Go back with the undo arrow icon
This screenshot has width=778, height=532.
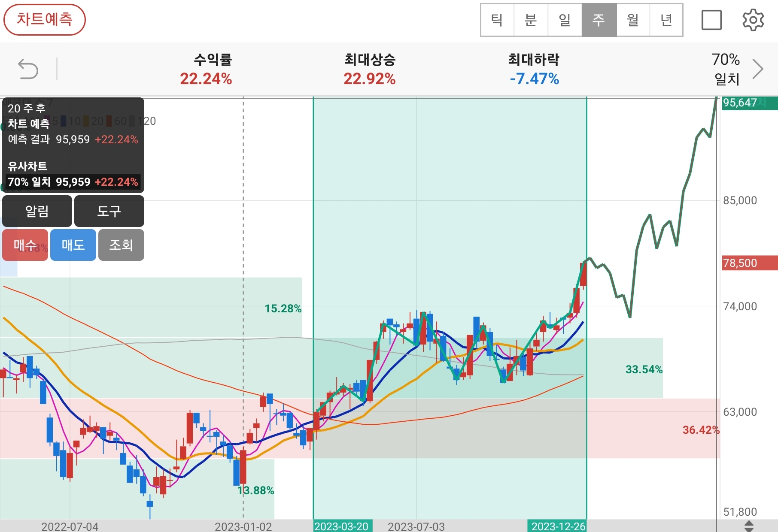point(28,69)
